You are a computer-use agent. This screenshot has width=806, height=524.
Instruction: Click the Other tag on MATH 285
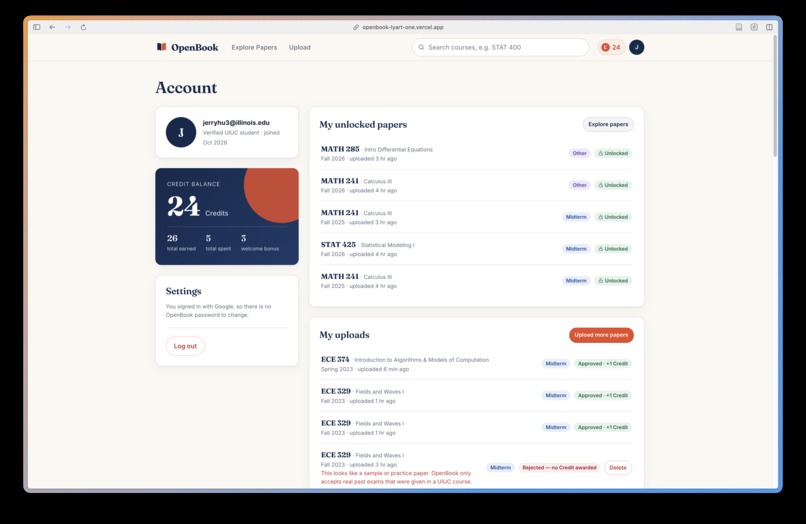(x=579, y=153)
